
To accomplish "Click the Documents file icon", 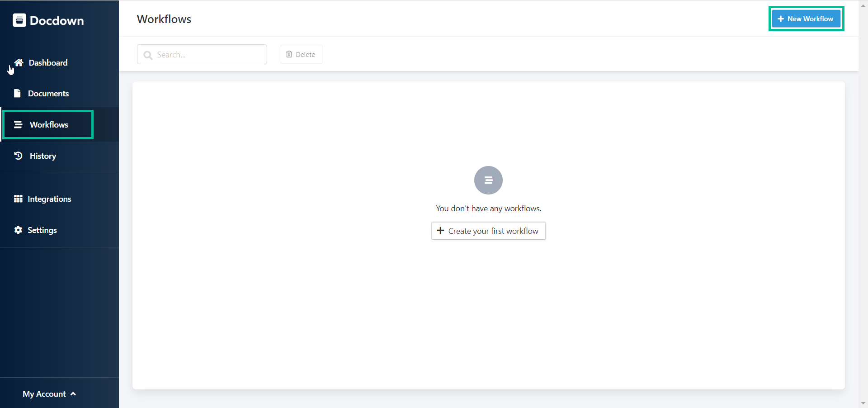I will pos(17,93).
